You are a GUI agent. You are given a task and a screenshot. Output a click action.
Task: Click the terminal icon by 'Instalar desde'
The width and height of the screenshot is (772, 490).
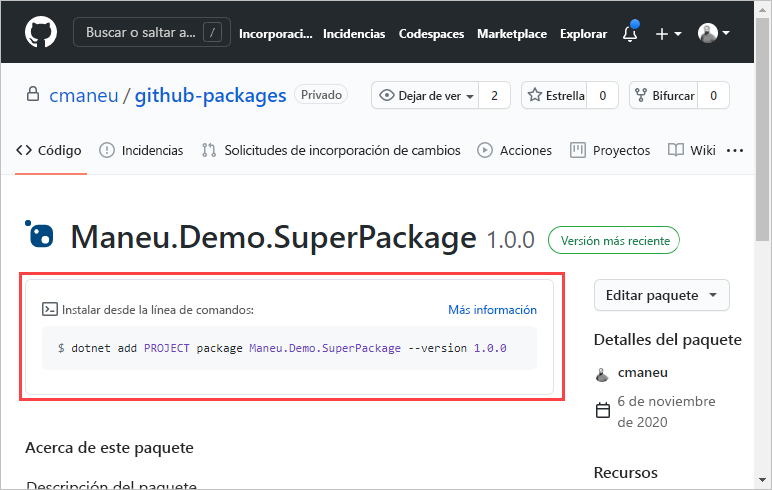pyautogui.click(x=50, y=309)
